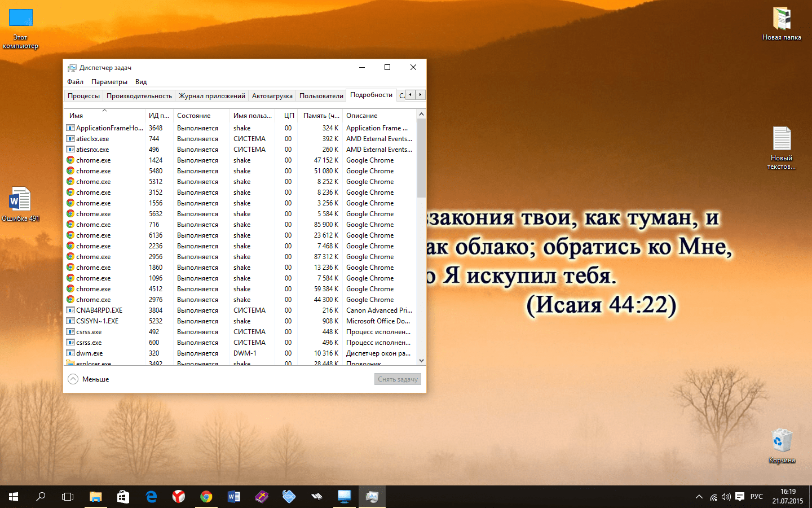Click the process list scrollbar thumb

[x=421, y=158]
